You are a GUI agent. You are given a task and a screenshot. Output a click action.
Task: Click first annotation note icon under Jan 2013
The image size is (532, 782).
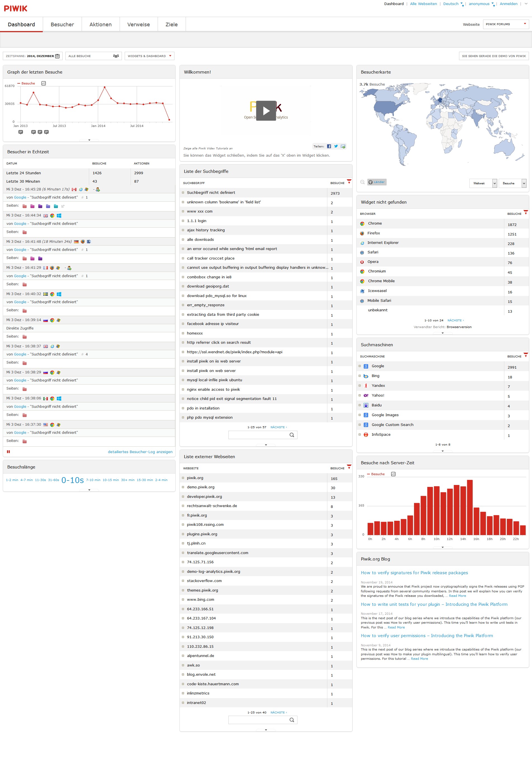pos(20,132)
